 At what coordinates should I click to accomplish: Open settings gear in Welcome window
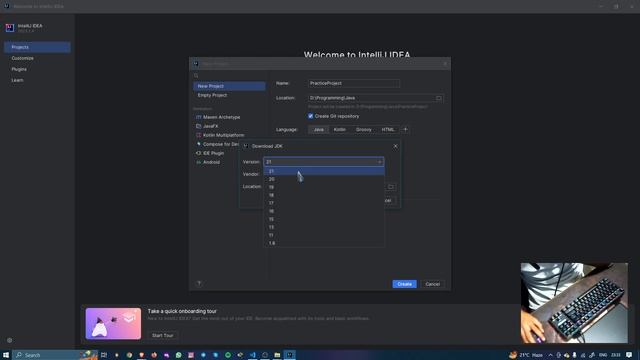click(9, 340)
